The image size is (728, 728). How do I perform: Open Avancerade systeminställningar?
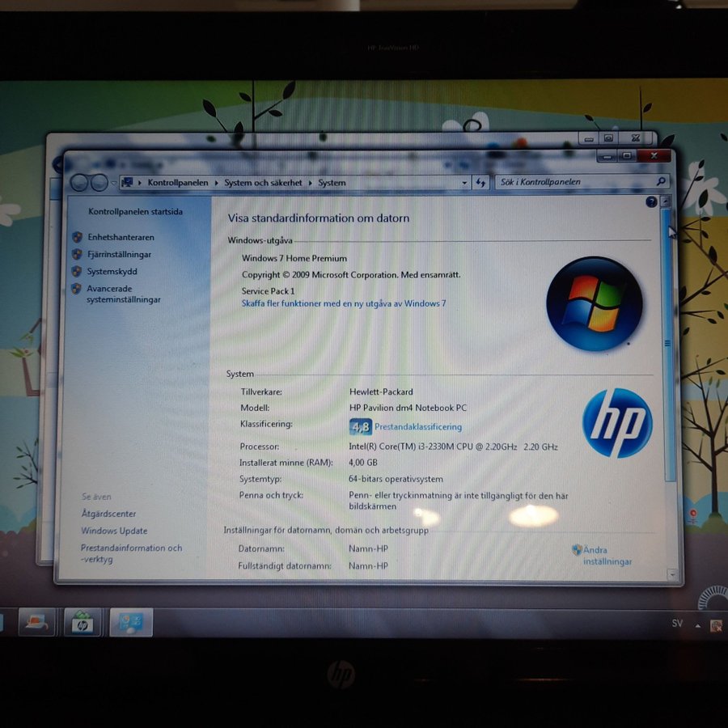click(x=123, y=294)
